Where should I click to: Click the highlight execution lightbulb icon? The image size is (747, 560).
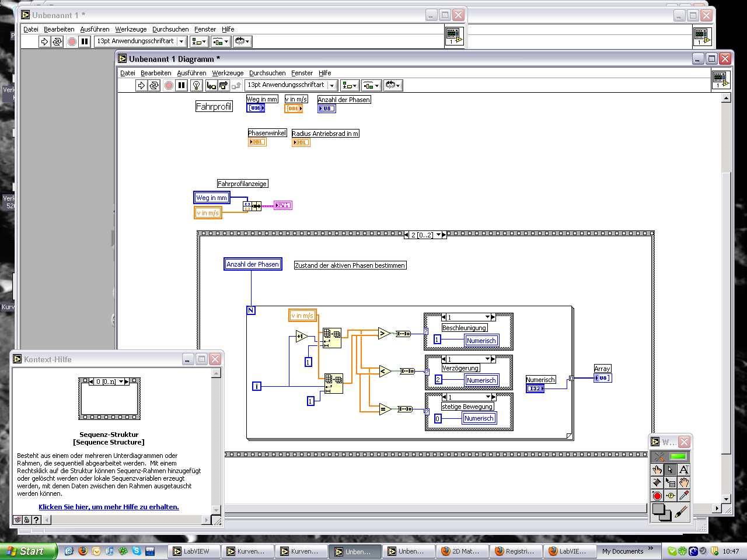197,86
